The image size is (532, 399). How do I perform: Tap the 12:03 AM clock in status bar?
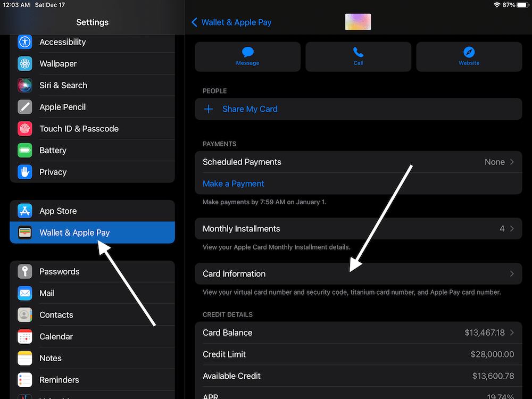tap(16, 5)
